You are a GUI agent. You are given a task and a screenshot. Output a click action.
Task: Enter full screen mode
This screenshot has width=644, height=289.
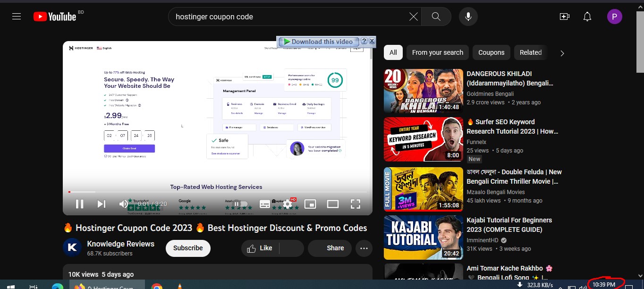click(x=356, y=204)
